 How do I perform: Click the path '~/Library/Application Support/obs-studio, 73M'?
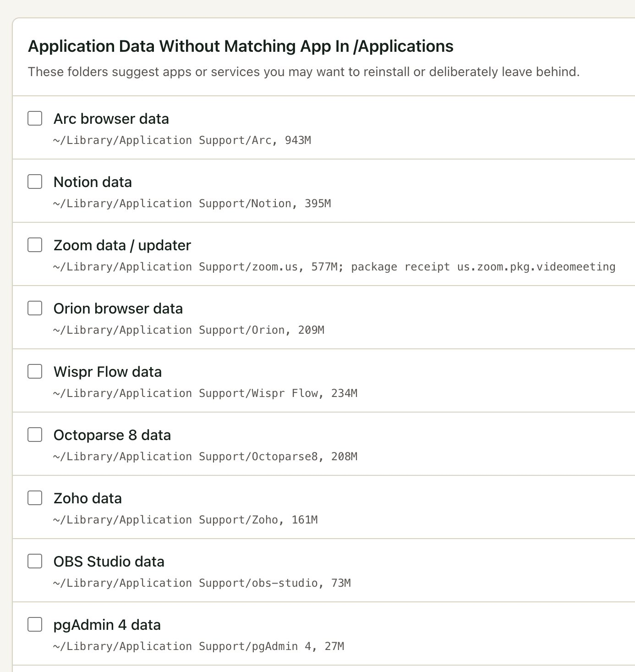click(202, 583)
